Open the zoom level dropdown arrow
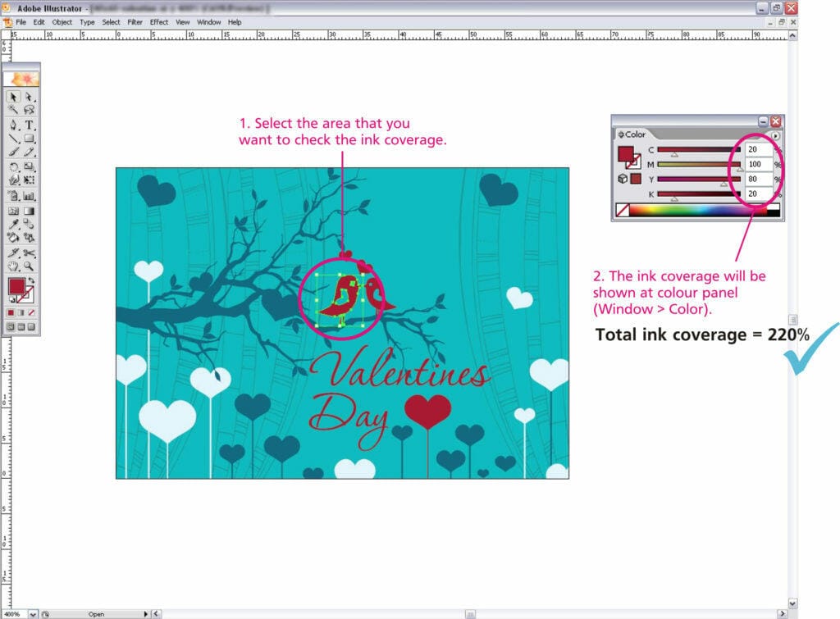 33,613
